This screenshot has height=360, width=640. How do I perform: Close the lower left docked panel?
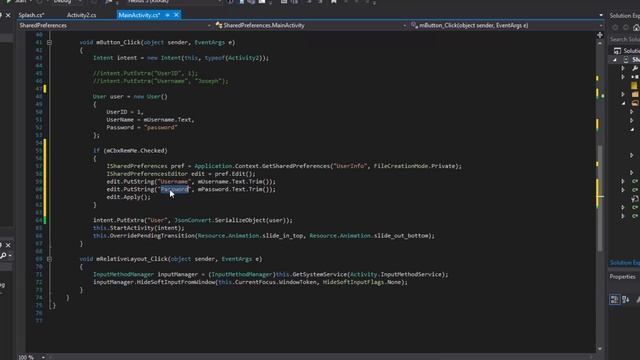(8, 245)
